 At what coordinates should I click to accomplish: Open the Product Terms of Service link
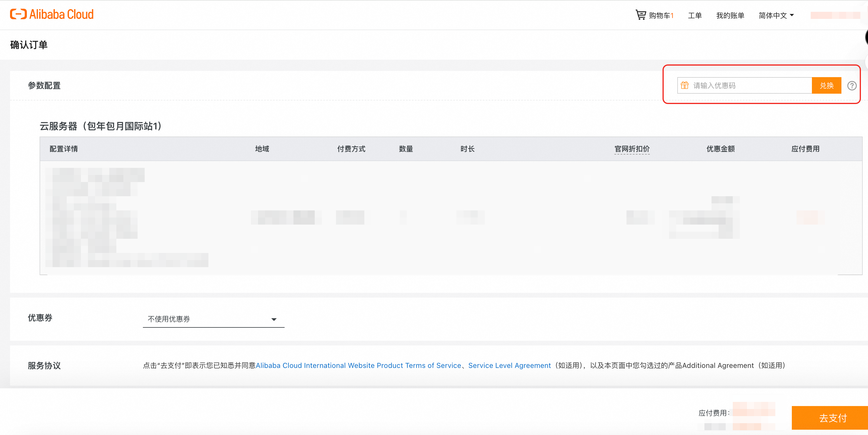tap(358, 365)
